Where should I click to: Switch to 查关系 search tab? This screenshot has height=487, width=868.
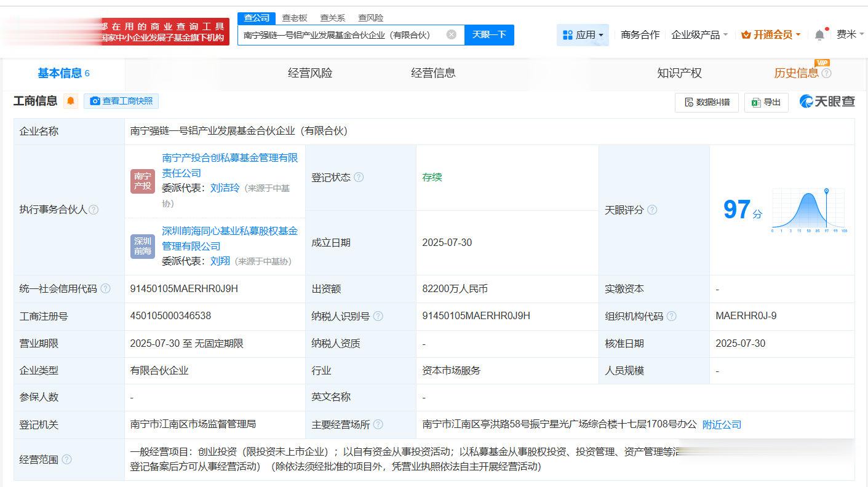[x=333, y=18]
